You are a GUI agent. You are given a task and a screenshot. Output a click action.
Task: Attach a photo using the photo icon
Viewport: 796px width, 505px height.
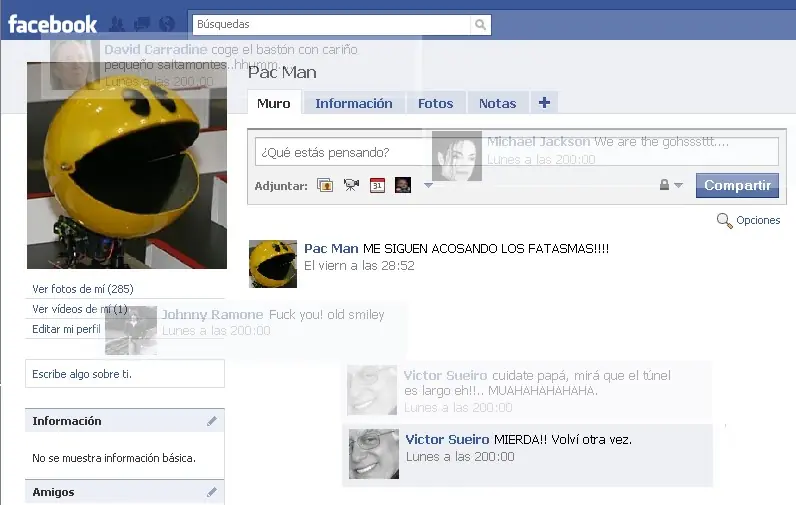coord(325,185)
